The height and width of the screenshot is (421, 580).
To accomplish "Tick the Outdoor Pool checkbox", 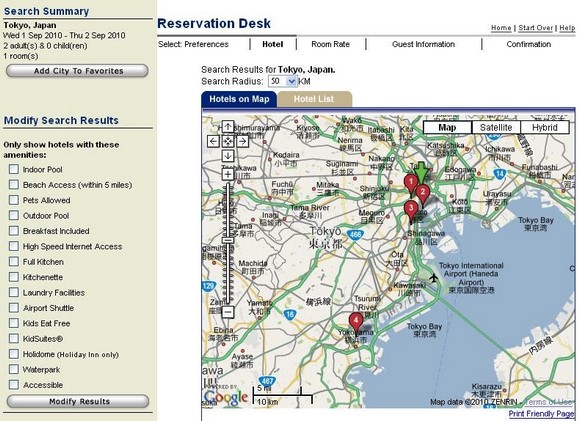I will 14,215.
